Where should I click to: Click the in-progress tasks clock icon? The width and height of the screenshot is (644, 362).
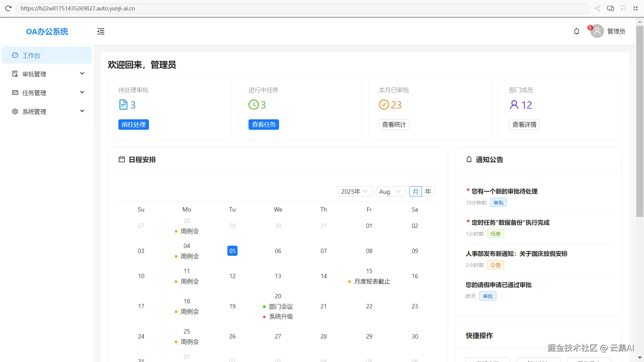point(254,105)
